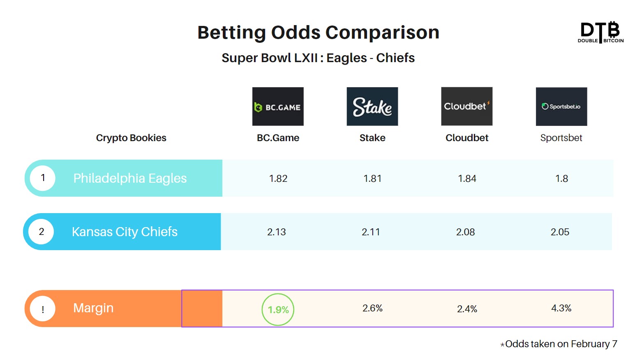This screenshot has width=644, height=360.
Task: Click the orange Margin label
Action: (x=93, y=308)
